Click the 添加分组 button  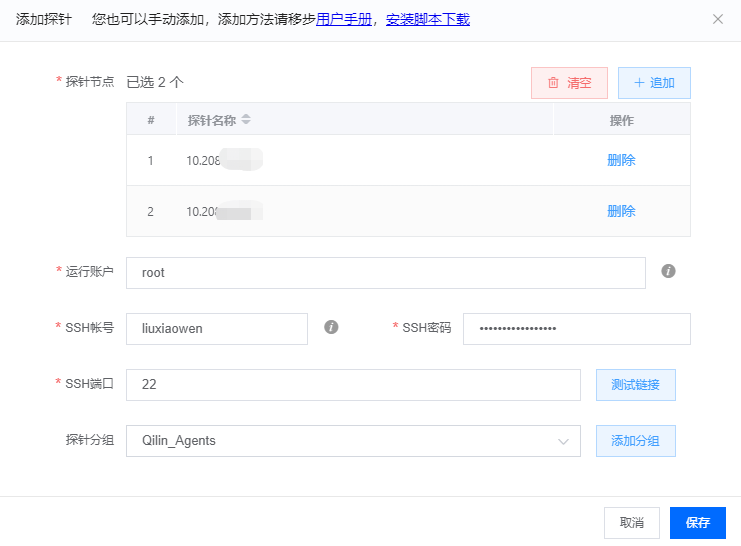tap(635, 441)
